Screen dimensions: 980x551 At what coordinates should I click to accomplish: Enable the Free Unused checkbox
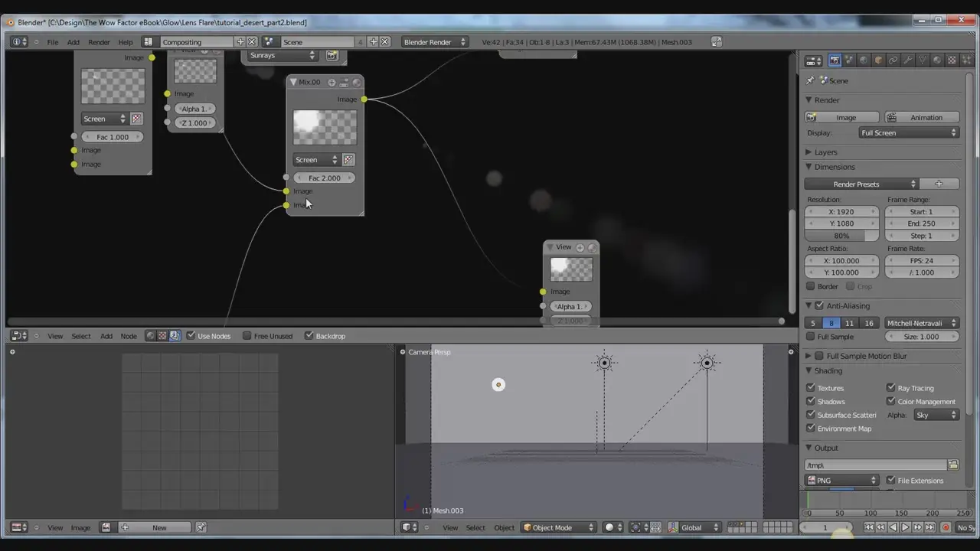[247, 336]
